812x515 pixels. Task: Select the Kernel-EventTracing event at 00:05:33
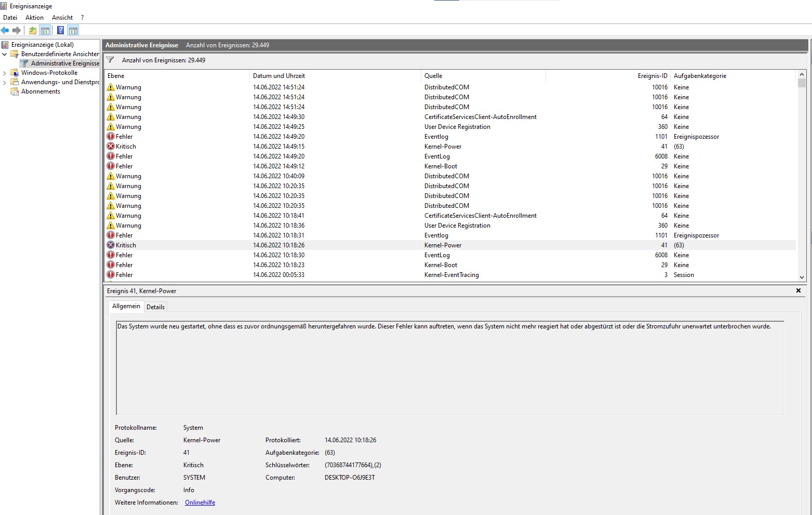coord(450,275)
